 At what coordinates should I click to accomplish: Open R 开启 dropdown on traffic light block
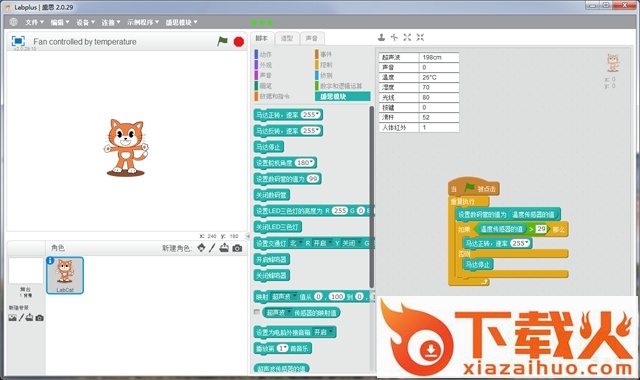point(330,243)
